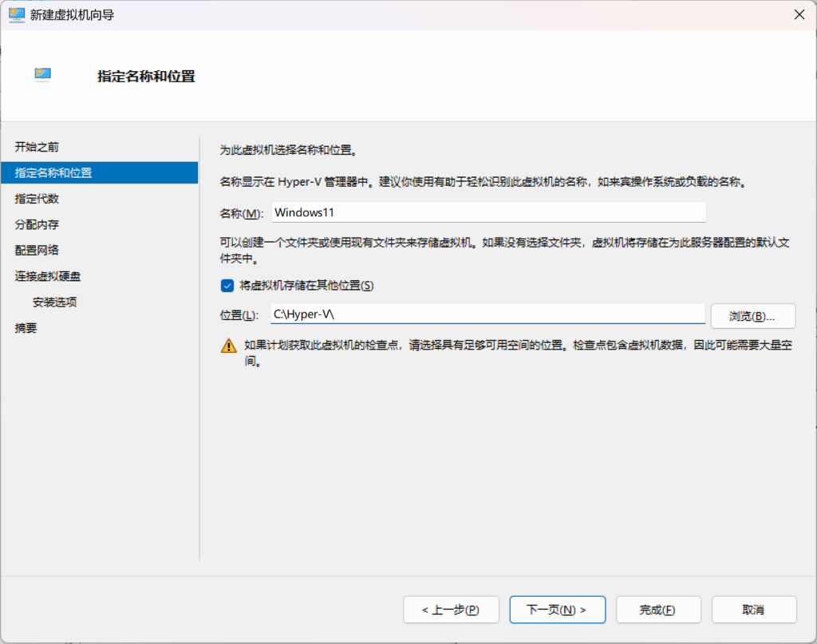Go to 连接虚拟硬盘 step
The image size is (817, 644).
[x=48, y=277]
